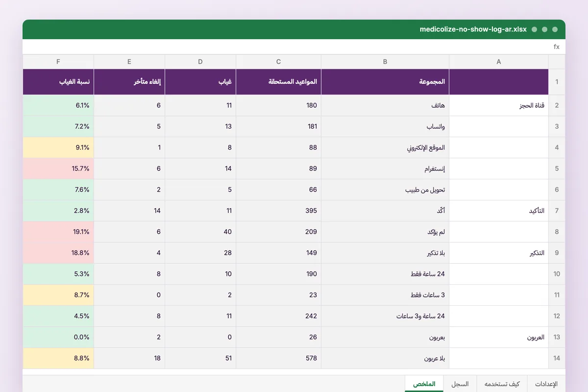Select the إنستغرام cell
Image resolution: width=588 pixels, height=392 pixels.
[x=385, y=169]
